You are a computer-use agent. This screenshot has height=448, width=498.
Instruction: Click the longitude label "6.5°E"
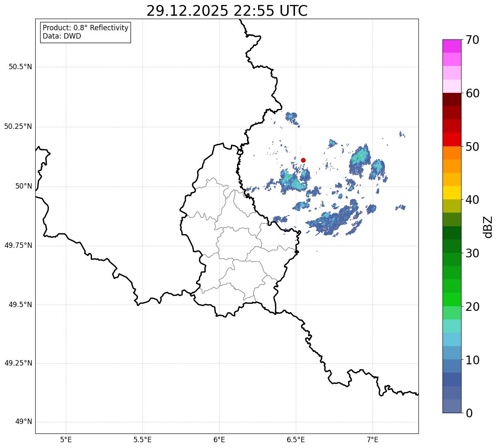click(296, 439)
